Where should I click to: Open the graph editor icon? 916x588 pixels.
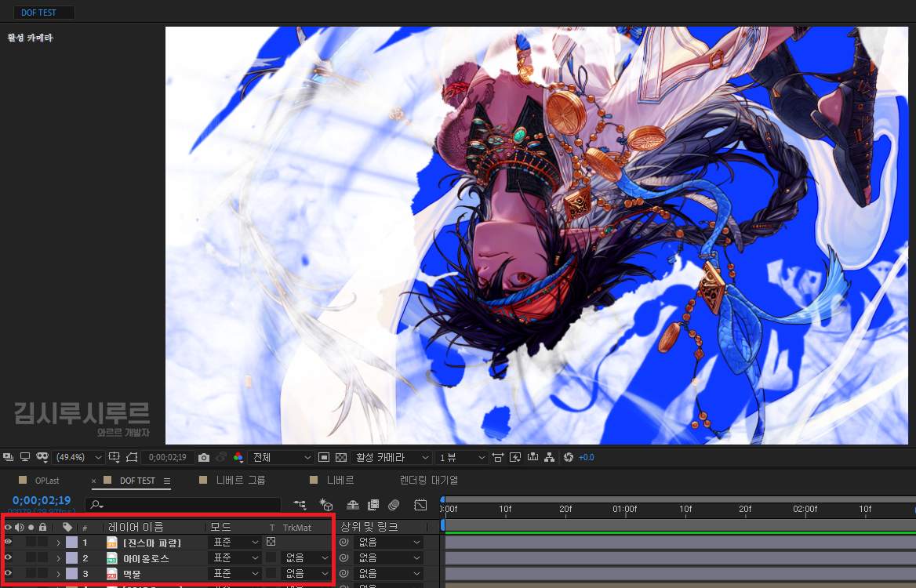420,504
